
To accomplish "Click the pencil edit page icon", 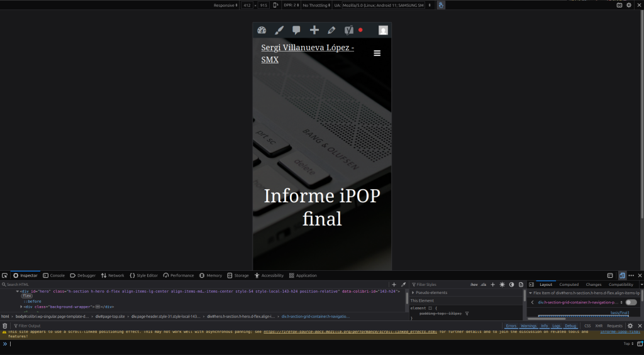I will [x=331, y=30].
